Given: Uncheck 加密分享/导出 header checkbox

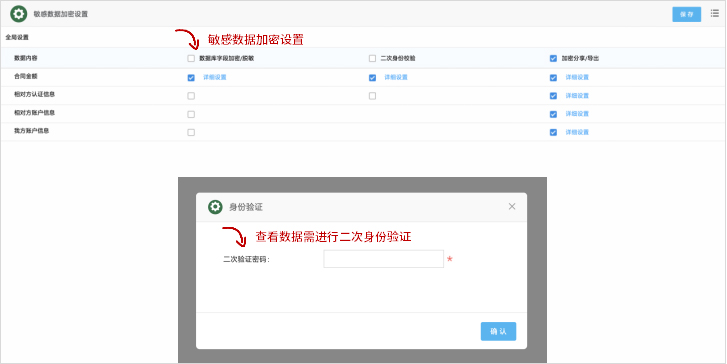Looking at the screenshot, I should point(553,58).
